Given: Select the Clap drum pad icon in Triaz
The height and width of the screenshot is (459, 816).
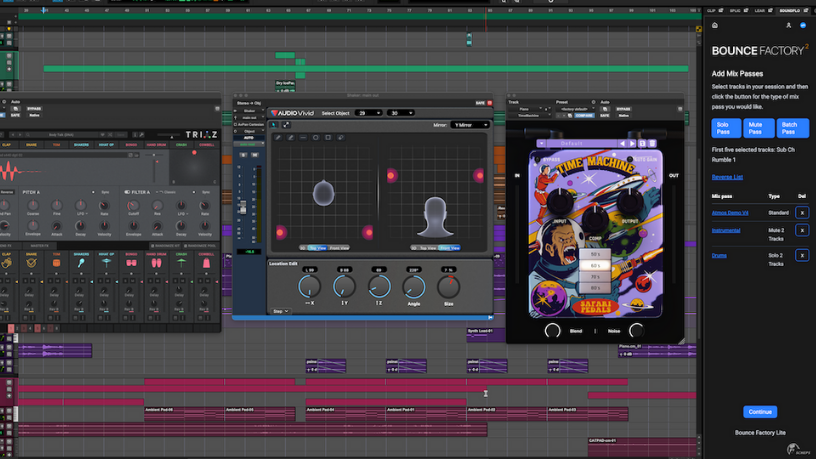Looking at the screenshot, I should tap(6, 263).
